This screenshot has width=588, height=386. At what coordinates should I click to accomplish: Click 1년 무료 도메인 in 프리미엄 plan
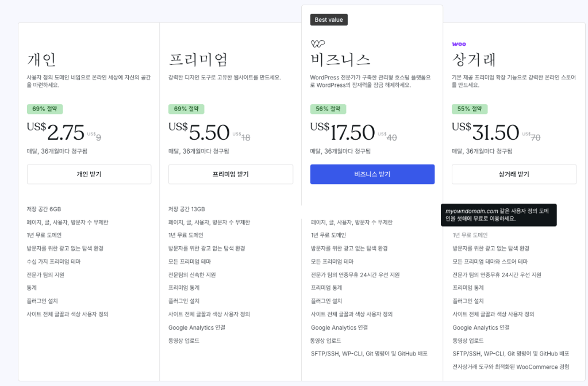pos(186,235)
